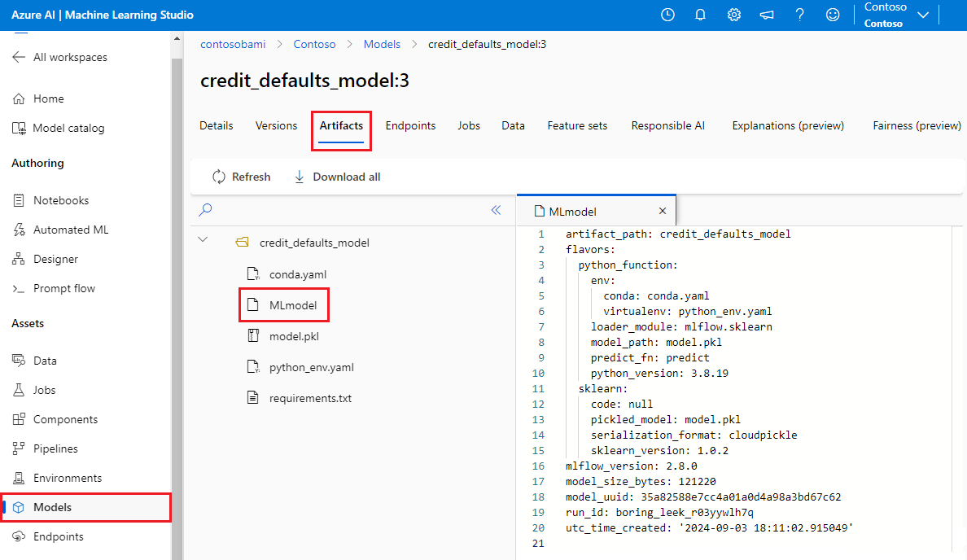967x560 pixels.
Task: Click the search magnifier in artifacts panel
Action: tap(205, 210)
